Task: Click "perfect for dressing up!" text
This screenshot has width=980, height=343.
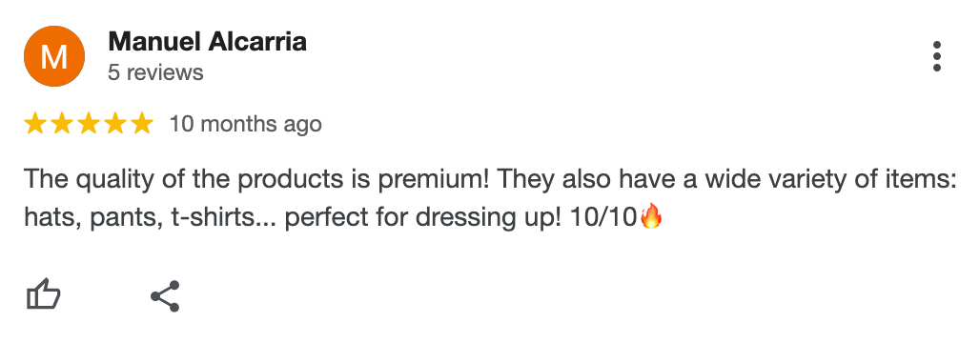Action: pyautogui.click(x=424, y=219)
